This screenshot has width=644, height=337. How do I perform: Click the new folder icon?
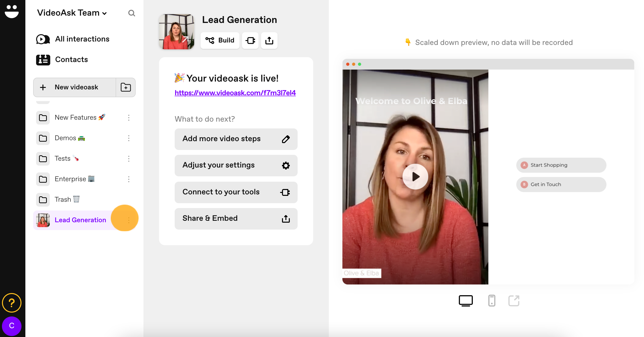(x=125, y=87)
